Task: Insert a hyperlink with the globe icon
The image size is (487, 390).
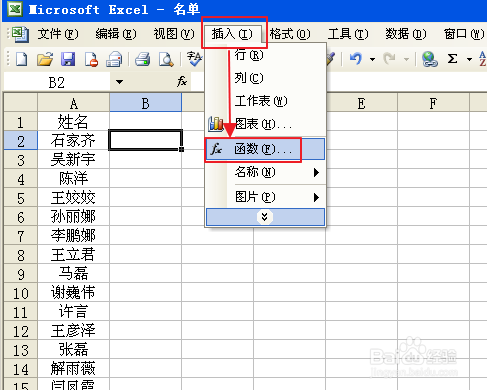Action: click(x=430, y=59)
